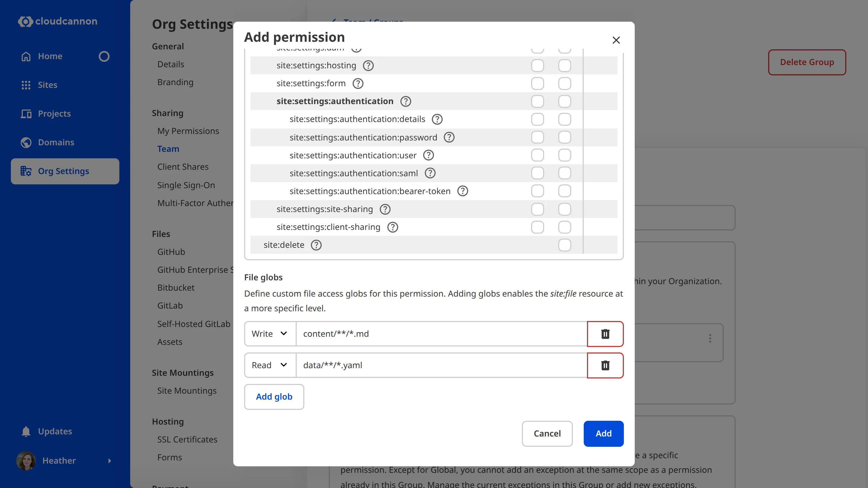
Task: Edit the data/**/*.yaml glob field
Action: [x=438, y=365]
